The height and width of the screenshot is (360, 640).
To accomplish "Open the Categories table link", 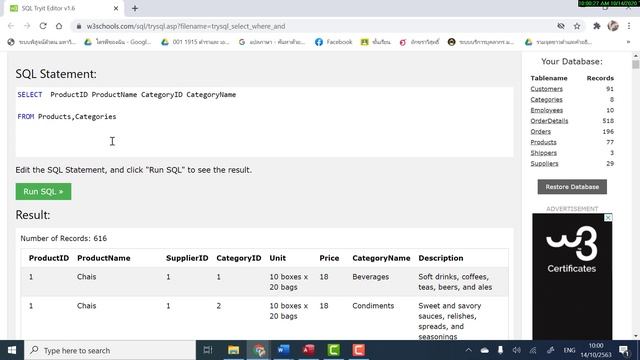I will (546, 100).
